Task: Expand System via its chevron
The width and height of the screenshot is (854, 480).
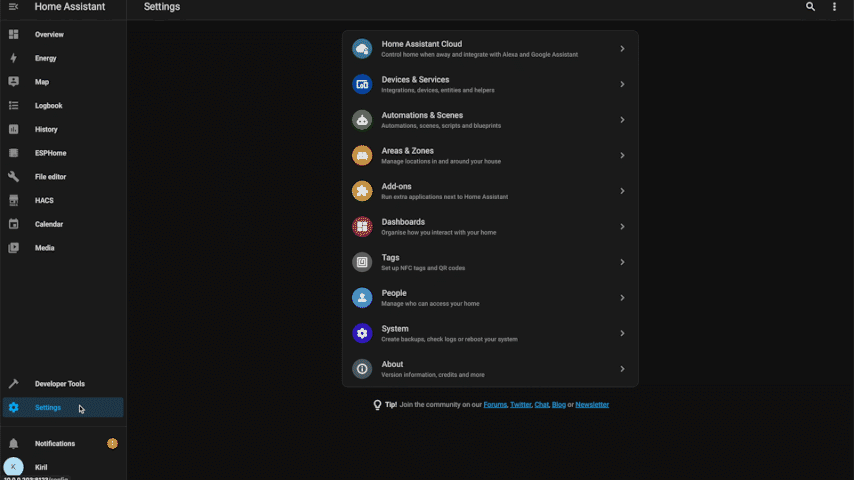Action: pos(622,333)
